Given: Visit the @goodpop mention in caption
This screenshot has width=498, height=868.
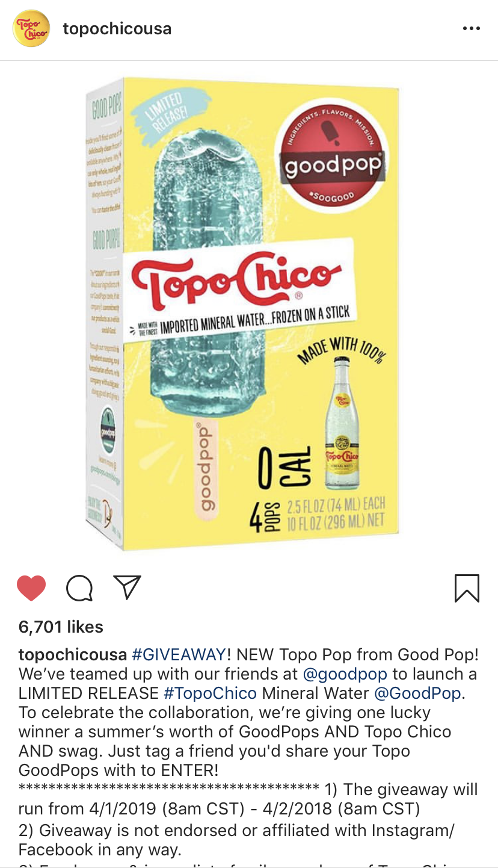Looking at the screenshot, I should 345,674.
